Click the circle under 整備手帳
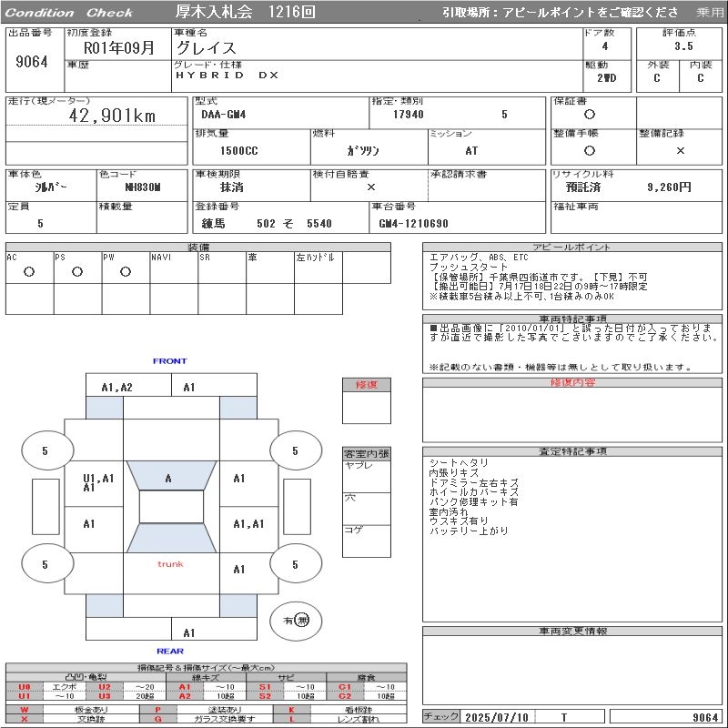 point(590,151)
